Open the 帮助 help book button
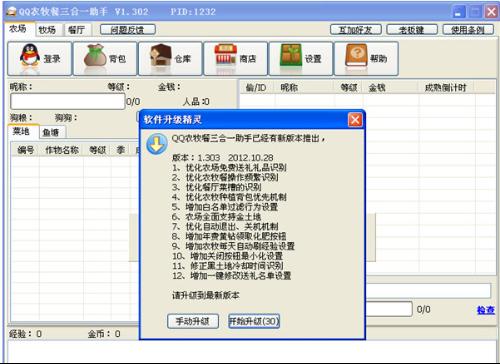Viewport: 500px width, 364px height. (x=366, y=59)
